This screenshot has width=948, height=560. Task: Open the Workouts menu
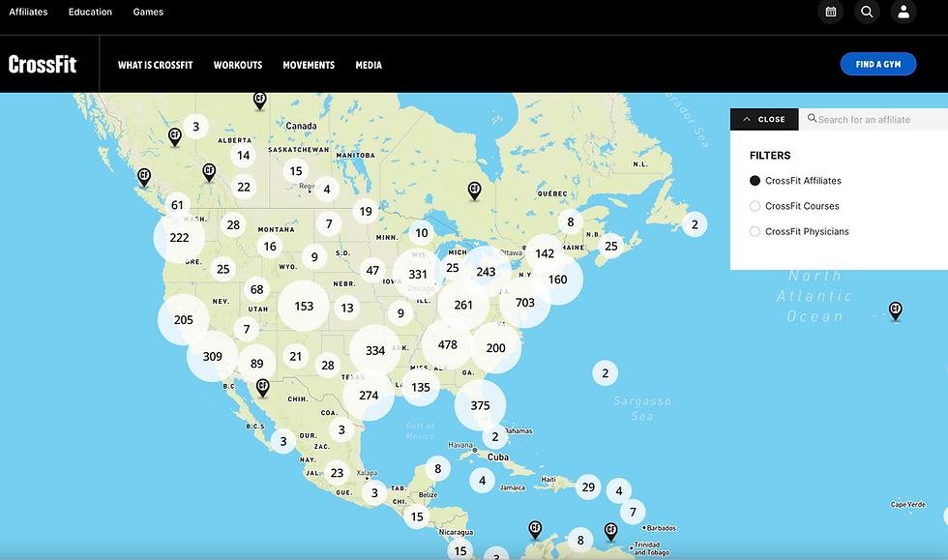[238, 65]
